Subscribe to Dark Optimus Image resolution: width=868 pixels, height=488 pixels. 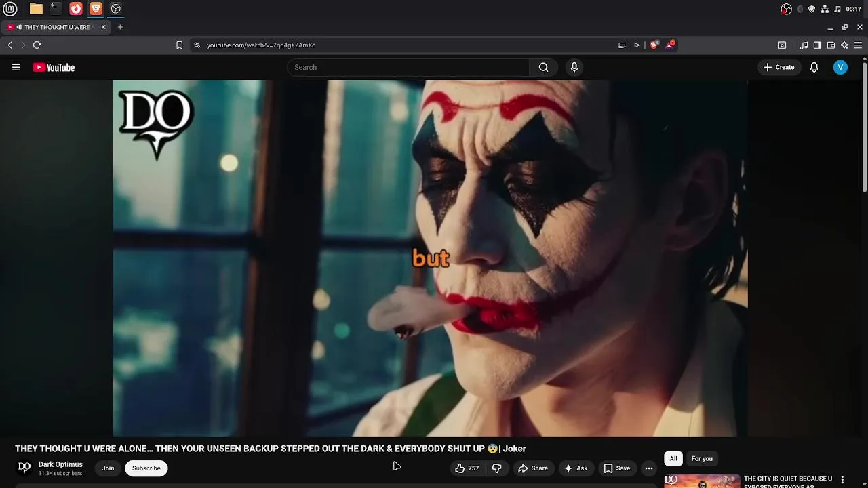click(x=146, y=468)
